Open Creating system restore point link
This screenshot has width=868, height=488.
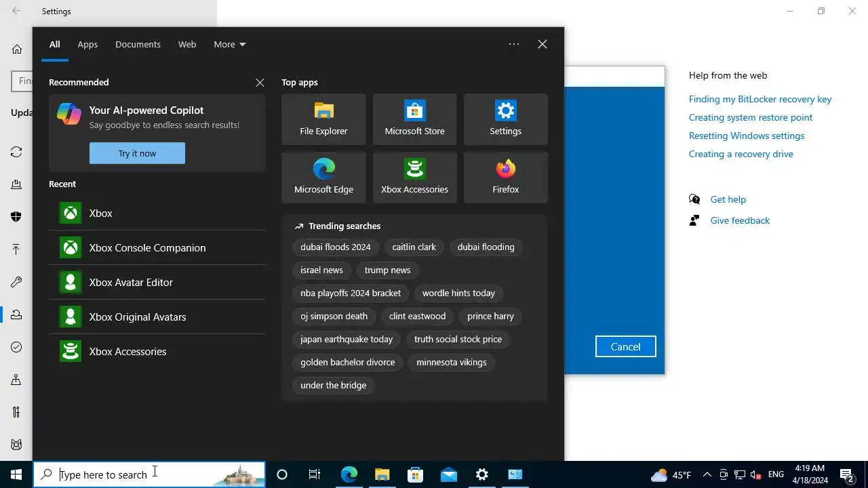pos(751,117)
